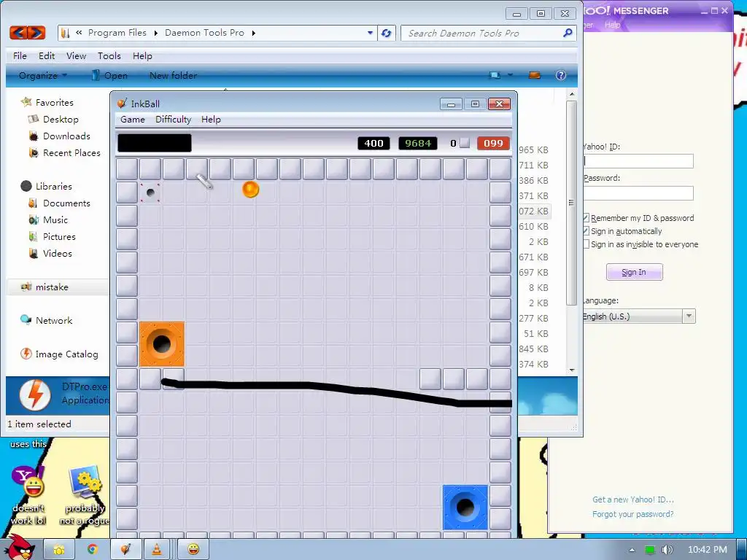
Task: Show hidden tray icons arrow
Action: [632, 550]
